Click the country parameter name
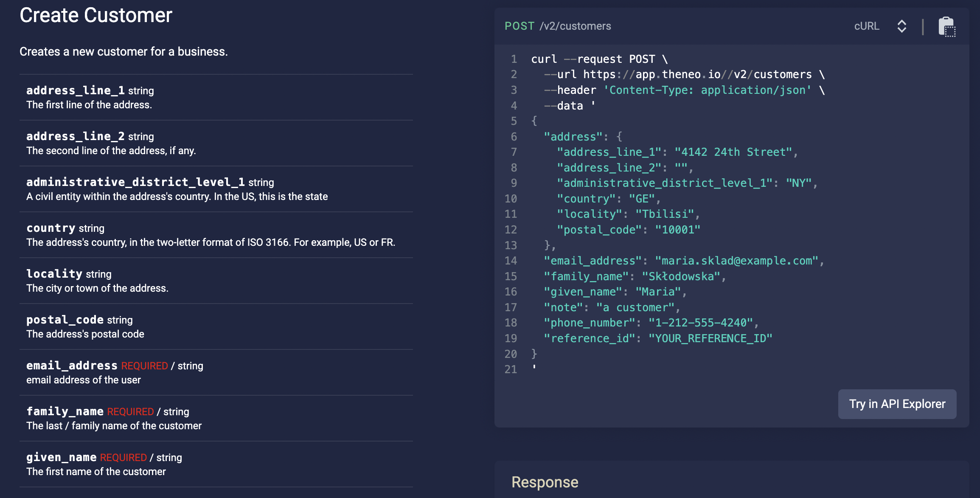Screen dimensions: 980x498 (x=51, y=228)
